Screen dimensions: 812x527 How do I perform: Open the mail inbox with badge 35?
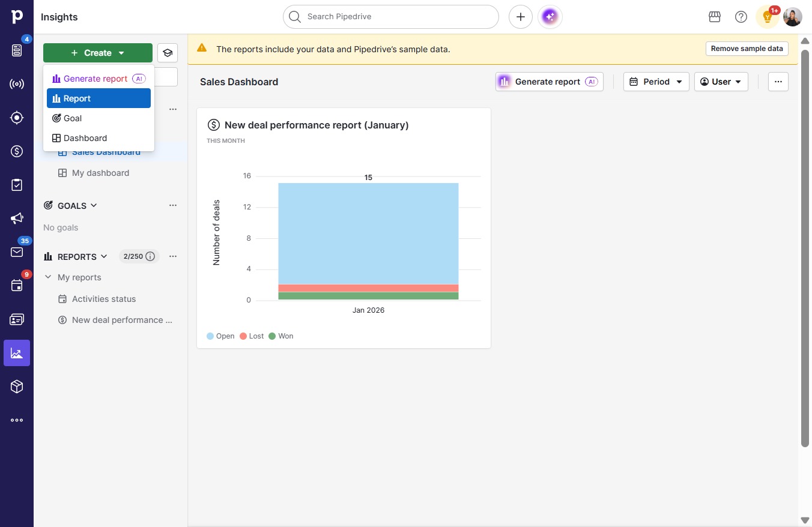point(17,252)
